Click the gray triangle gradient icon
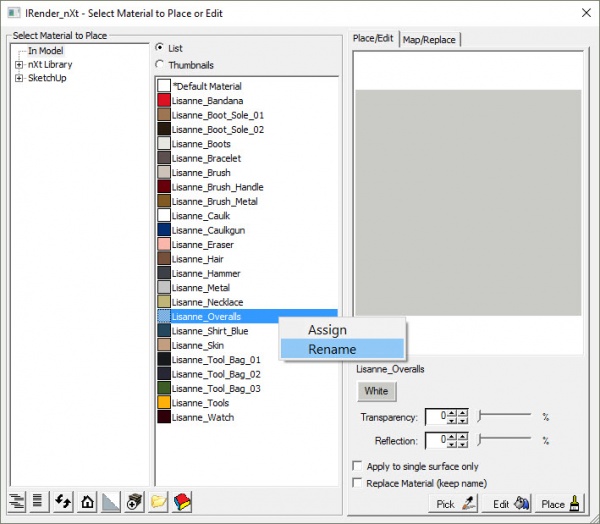Viewport: 600px width, 524px height. 111,502
